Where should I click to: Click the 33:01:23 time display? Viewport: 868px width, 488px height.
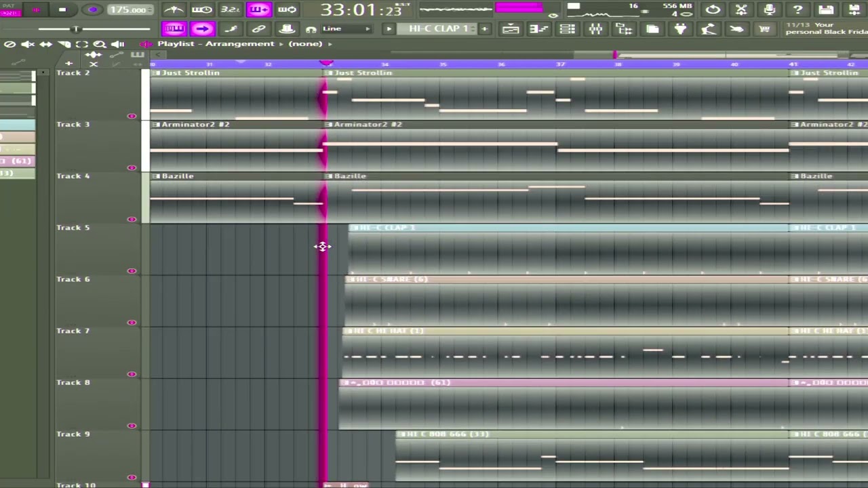pos(361,9)
